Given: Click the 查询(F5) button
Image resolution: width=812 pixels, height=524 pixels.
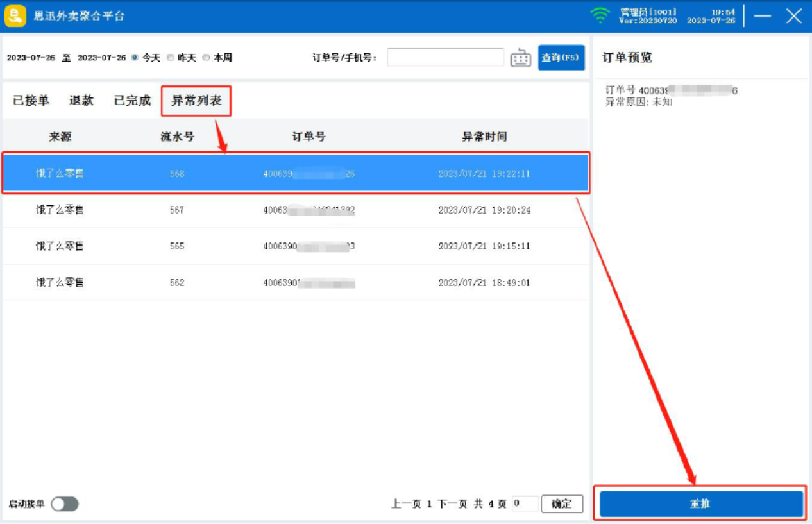Looking at the screenshot, I should pos(561,58).
